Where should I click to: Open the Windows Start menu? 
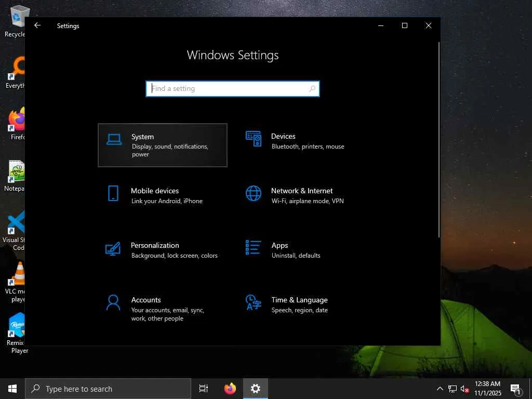tap(12, 389)
